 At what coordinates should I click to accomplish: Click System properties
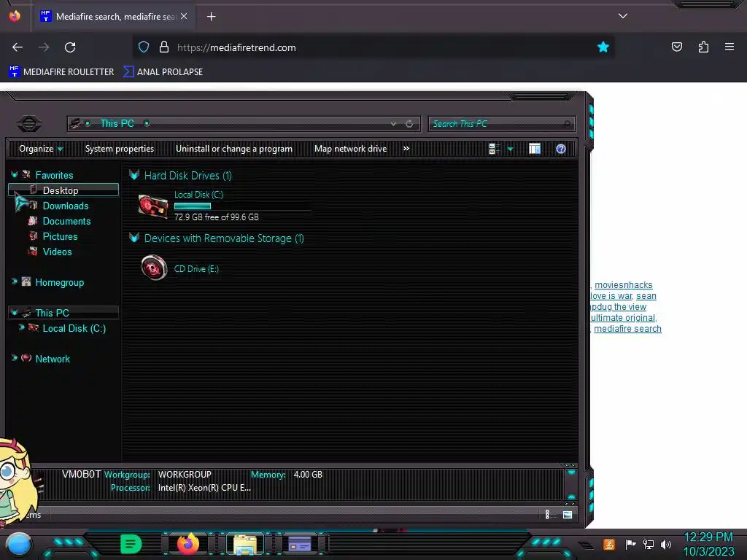[x=120, y=149]
